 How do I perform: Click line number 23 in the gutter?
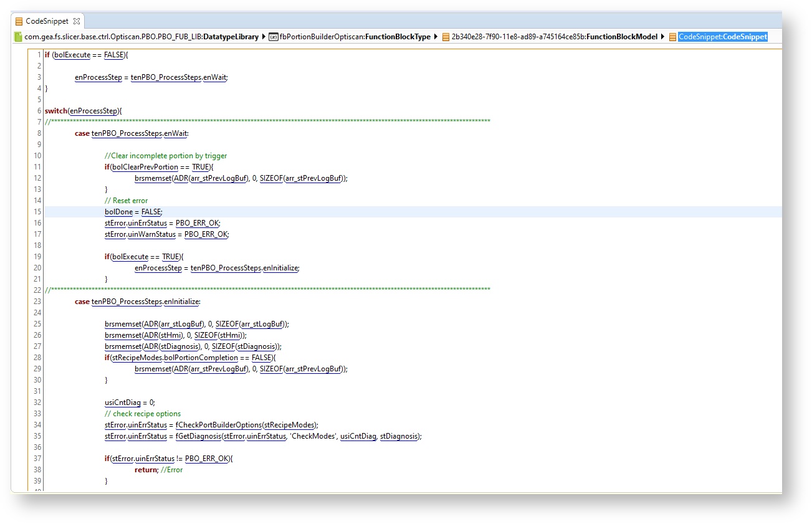(x=37, y=302)
